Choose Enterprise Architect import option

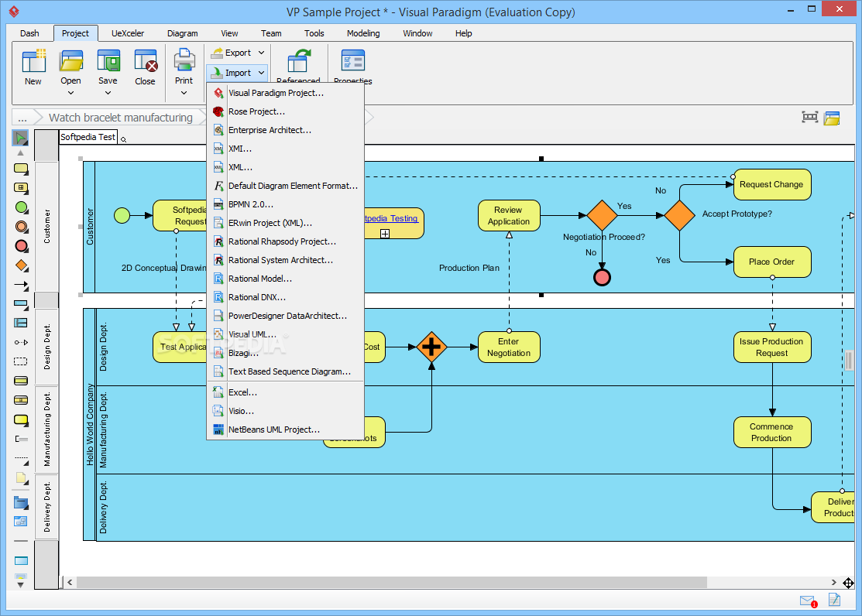[x=285, y=130]
